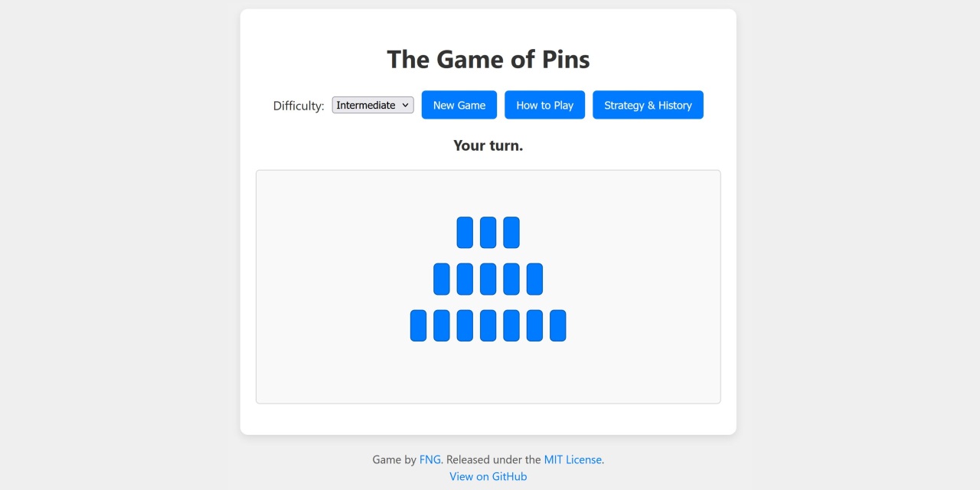Click the View on GitHub link
980x490 pixels.
[488, 476]
